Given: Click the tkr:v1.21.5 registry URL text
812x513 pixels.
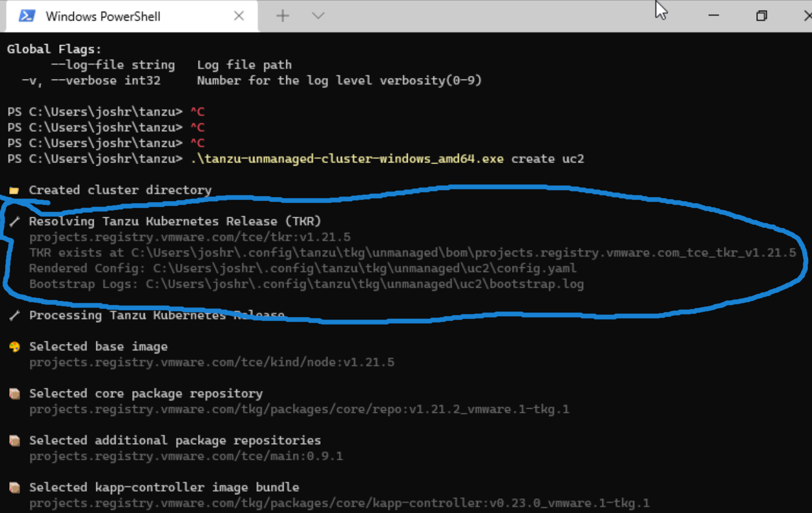Looking at the screenshot, I should coord(190,236).
